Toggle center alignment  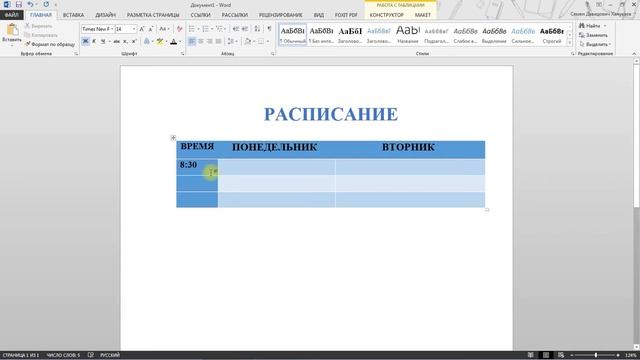tap(201, 41)
